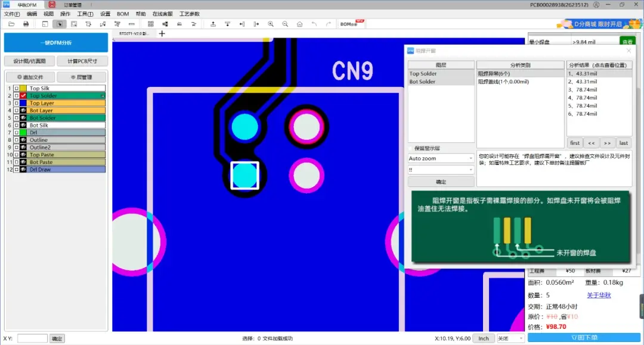The height and width of the screenshot is (345, 644).
Task: Select result '3、78.74mil' in list
Action: click(599, 90)
